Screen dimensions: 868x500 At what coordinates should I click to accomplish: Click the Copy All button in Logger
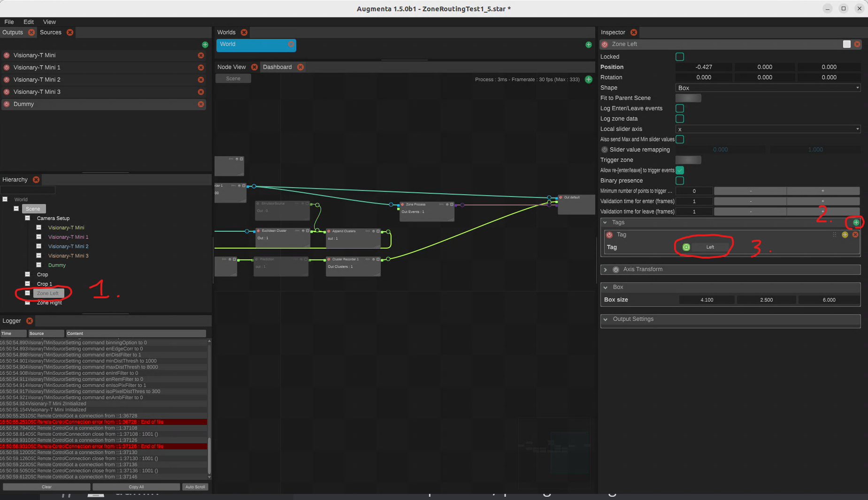(136, 487)
